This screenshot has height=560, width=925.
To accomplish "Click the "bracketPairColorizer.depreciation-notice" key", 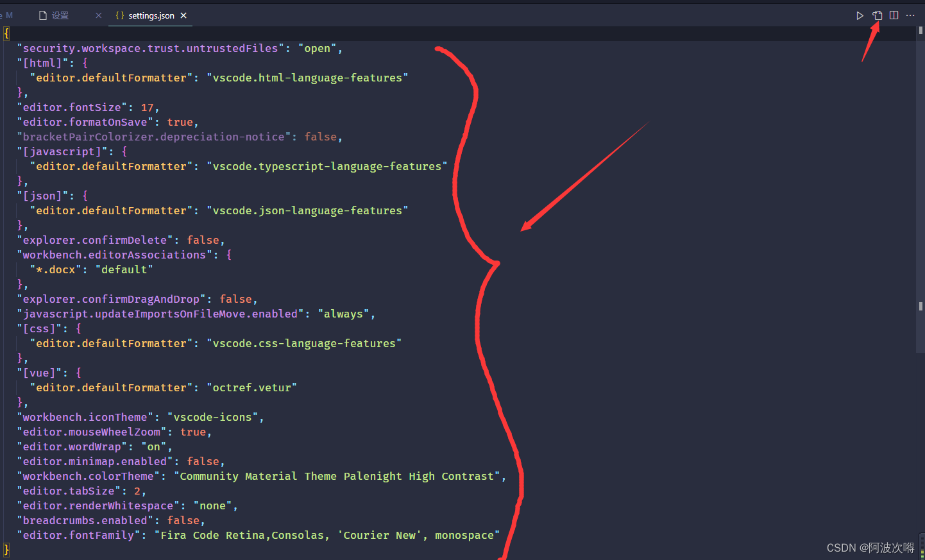I will pyautogui.click(x=154, y=137).
